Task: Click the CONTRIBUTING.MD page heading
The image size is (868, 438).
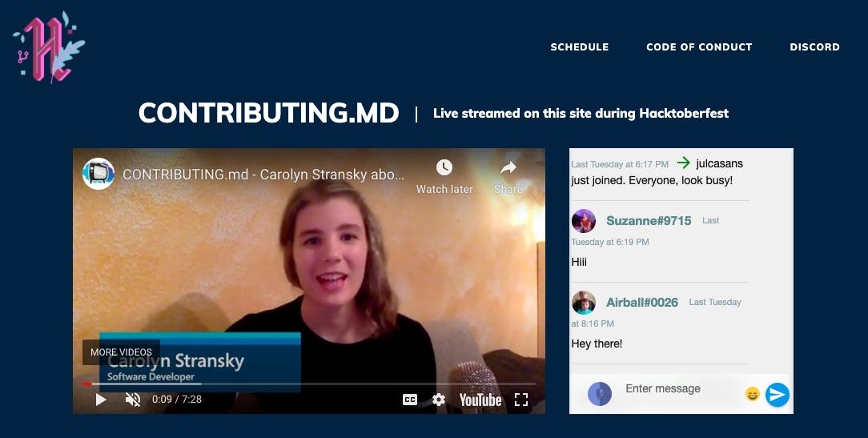Action: pos(268,113)
